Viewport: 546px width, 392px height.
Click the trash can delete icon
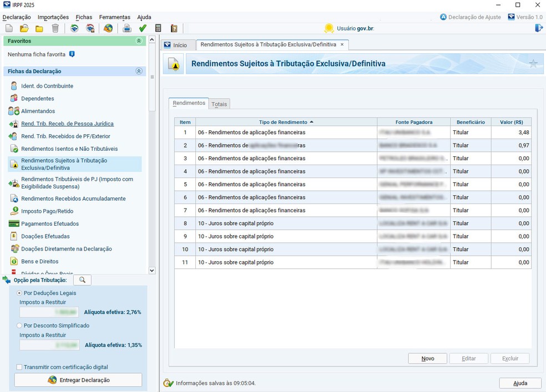pos(55,28)
